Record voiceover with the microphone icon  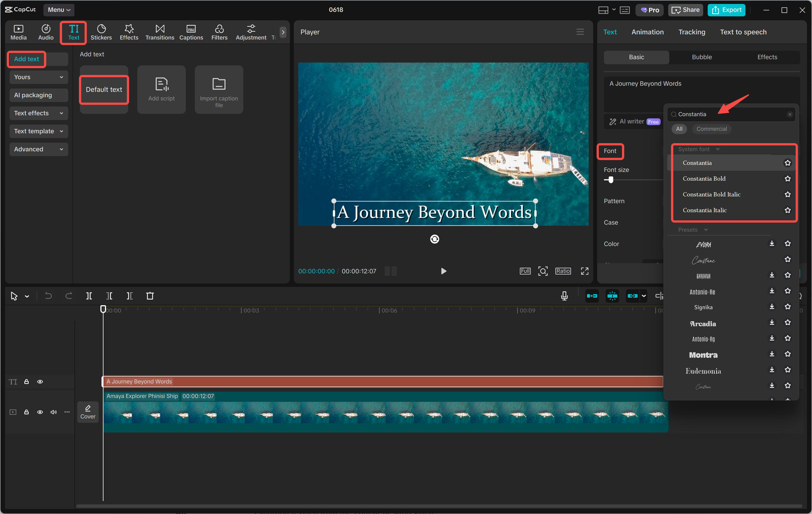[564, 296]
